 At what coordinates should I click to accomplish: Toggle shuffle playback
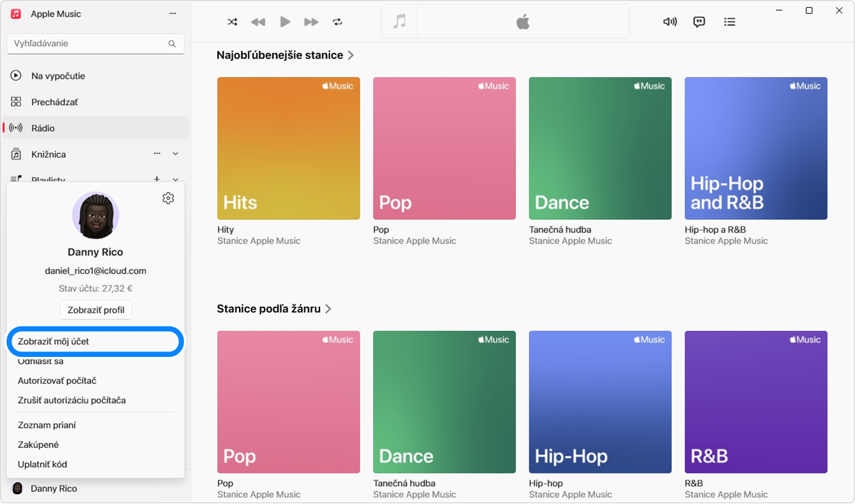pos(233,22)
